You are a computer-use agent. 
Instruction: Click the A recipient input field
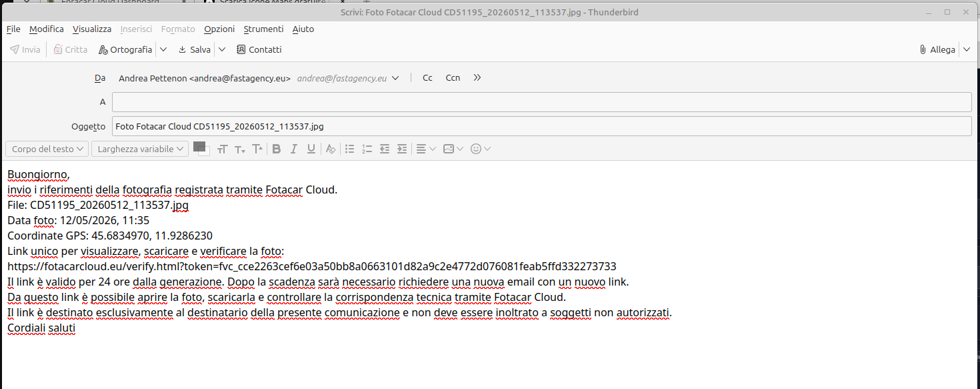[541, 102]
